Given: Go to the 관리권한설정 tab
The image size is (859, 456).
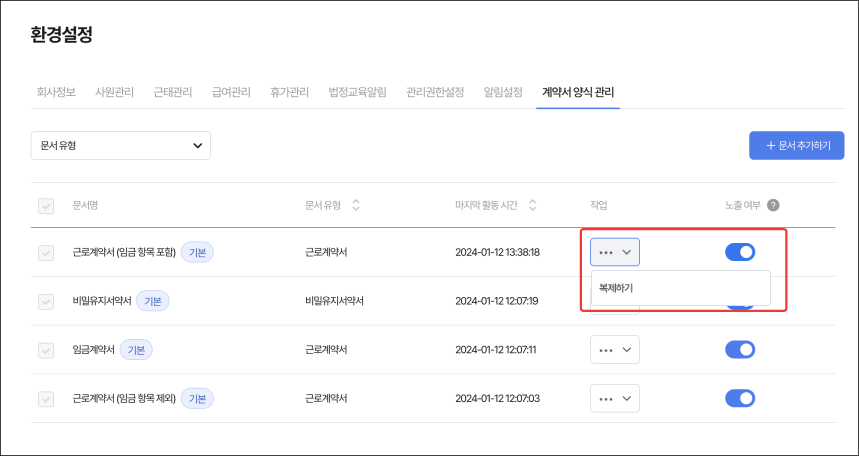Looking at the screenshot, I should tap(435, 92).
